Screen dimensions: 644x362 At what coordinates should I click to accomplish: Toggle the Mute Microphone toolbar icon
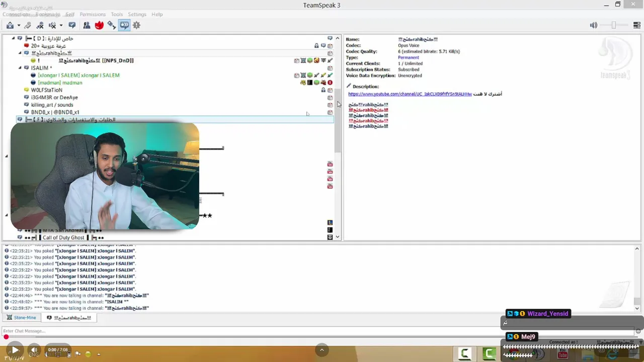(40, 25)
